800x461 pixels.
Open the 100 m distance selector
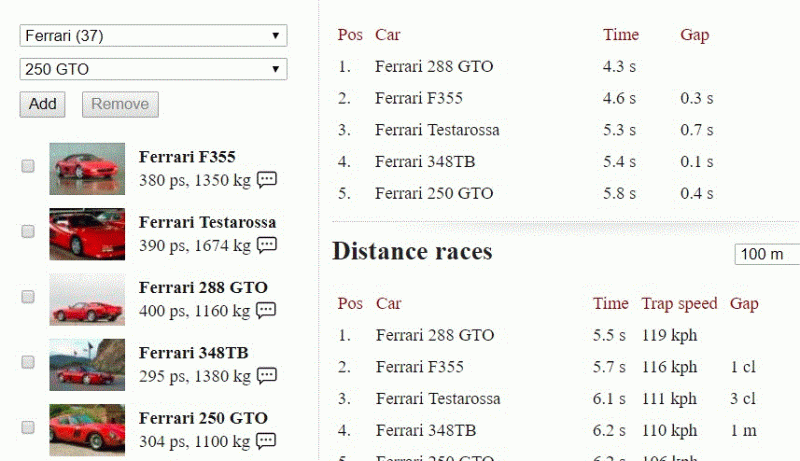click(767, 254)
